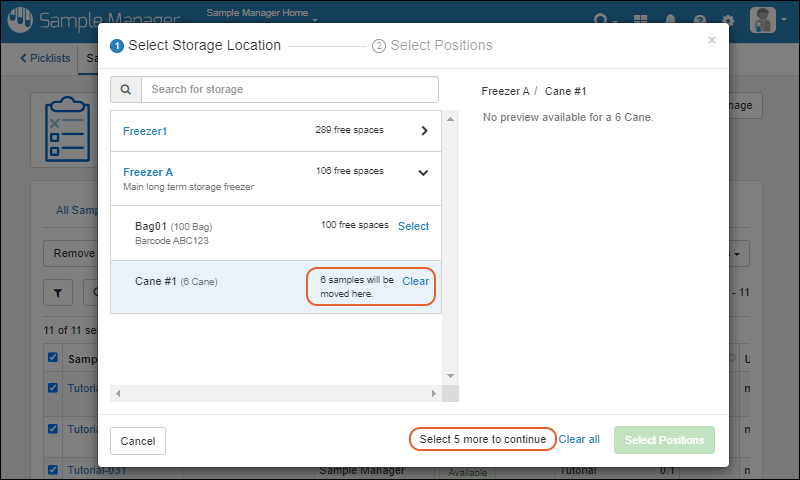Image resolution: width=800 pixels, height=480 pixels.
Task: Click the search magnifier icon beside storage search
Action: 126,89
